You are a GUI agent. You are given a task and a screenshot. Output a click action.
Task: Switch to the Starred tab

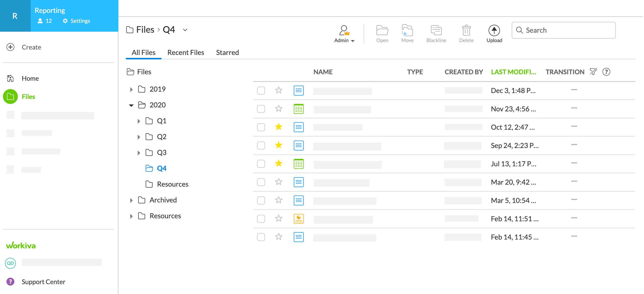[x=227, y=52]
